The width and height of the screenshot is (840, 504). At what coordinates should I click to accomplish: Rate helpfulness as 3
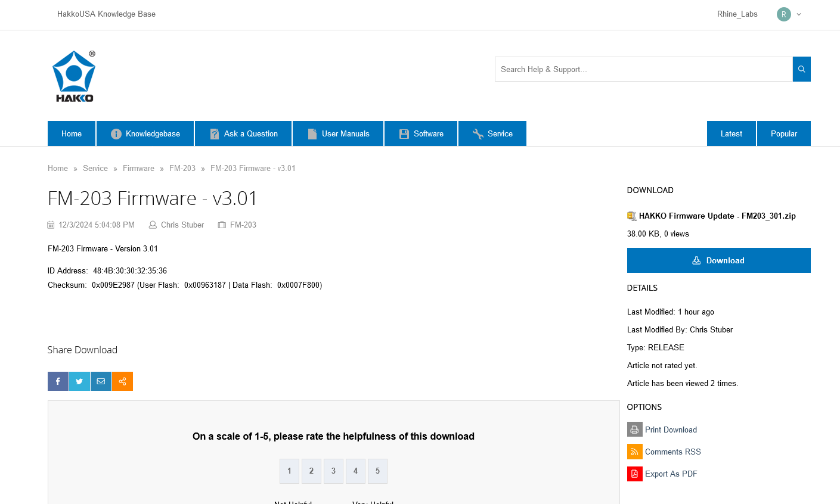click(x=333, y=471)
